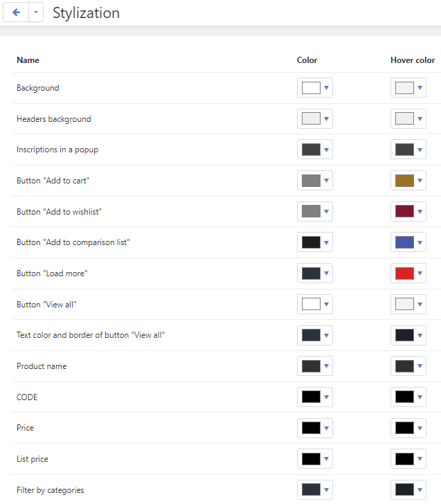441x504 pixels.
Task: Click the Filter by categories label
Action: pos(50,490)
